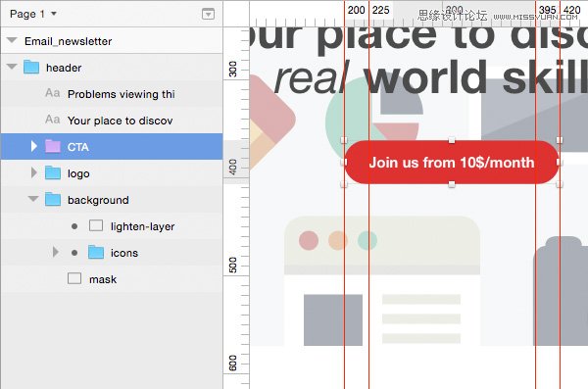The image size is (588, 389).
Task: Click the lighten-layer rectangle icon
Action: pyautogui.click(x=96, y=225)
